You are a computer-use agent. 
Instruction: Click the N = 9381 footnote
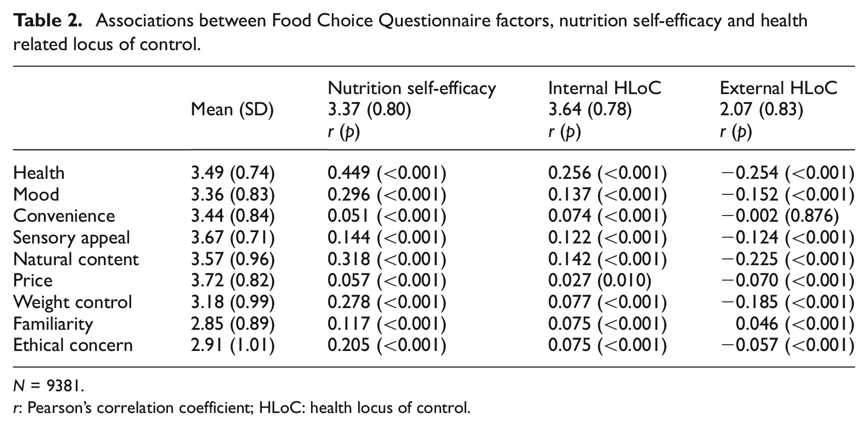tap(48, 386)
